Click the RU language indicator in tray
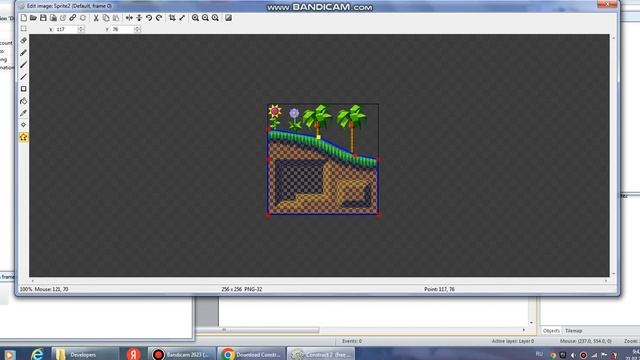 [539, 354]
